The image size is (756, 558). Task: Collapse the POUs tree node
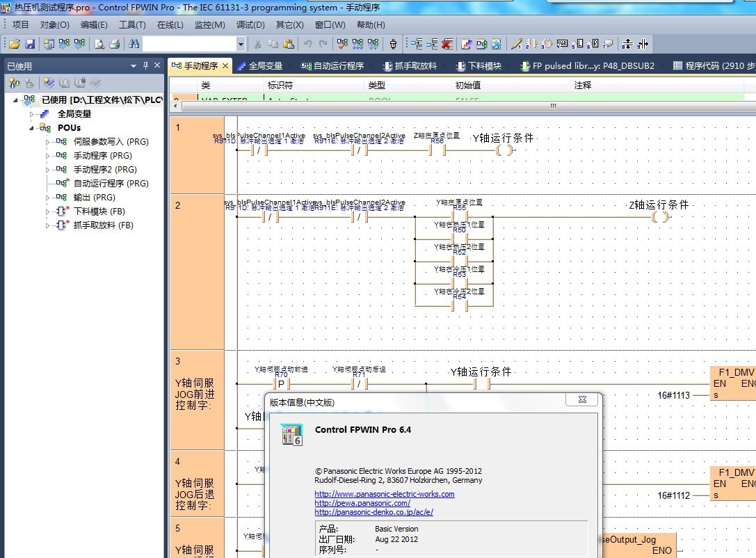[32, 128]
